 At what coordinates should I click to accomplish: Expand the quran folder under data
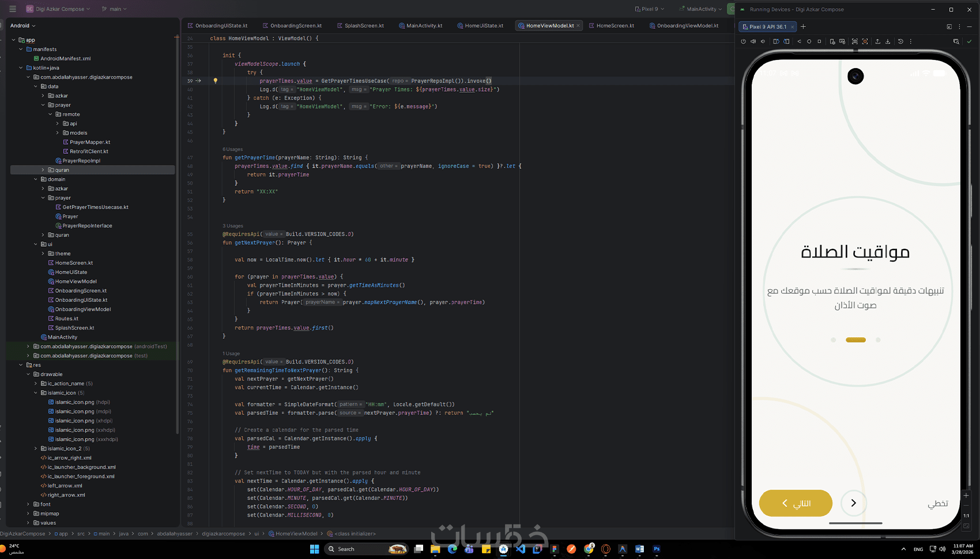43,170
